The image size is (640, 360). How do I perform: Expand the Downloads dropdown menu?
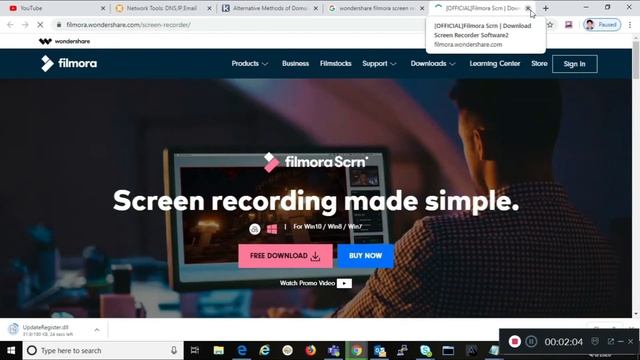(x=433, y=64)
